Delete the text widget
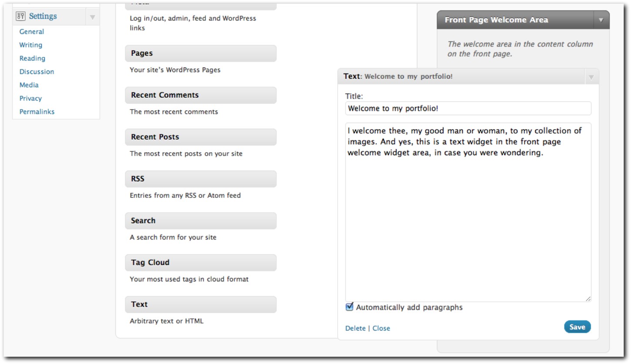The height and width of the screenshot is (364, 631). pyautogui.click(x=355, y=328)
